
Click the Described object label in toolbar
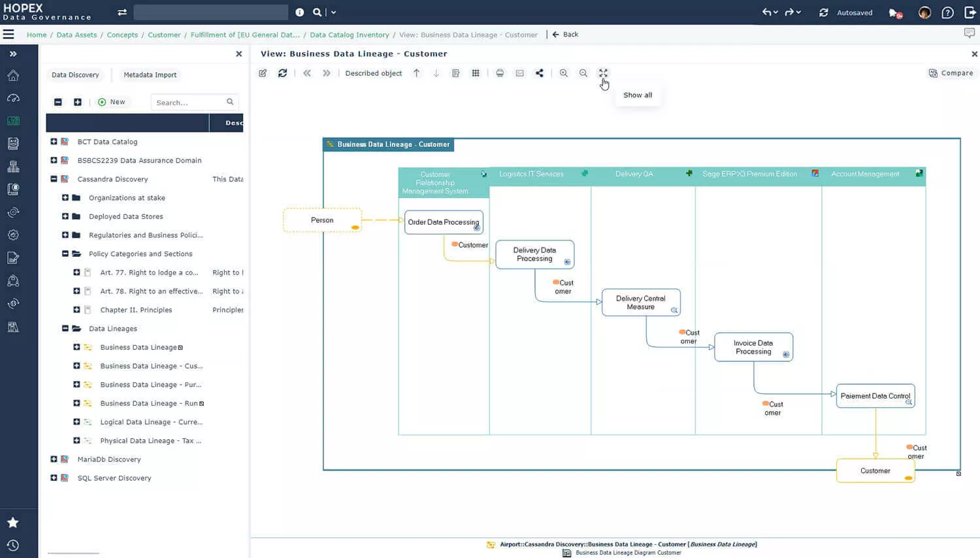374,73
